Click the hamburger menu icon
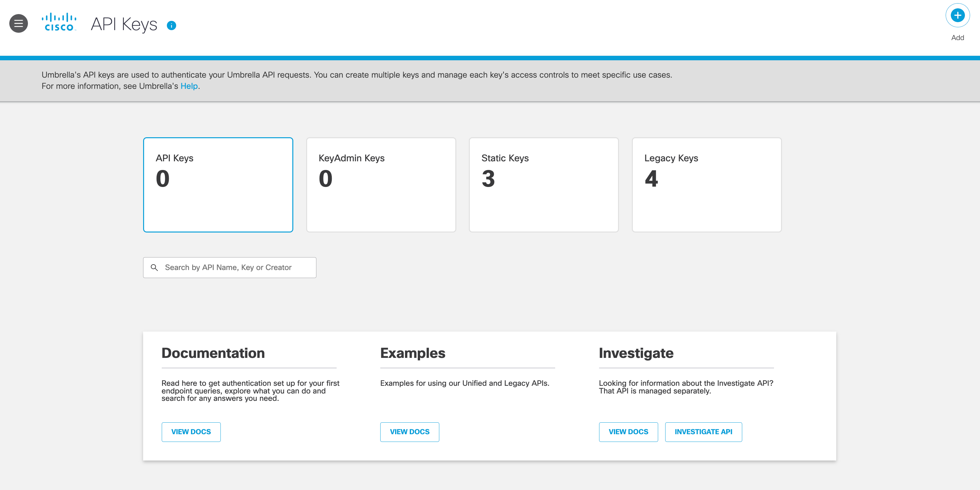The height and width of the screenshot is (490, 980). pyautogui.click(x=18, y=24)
